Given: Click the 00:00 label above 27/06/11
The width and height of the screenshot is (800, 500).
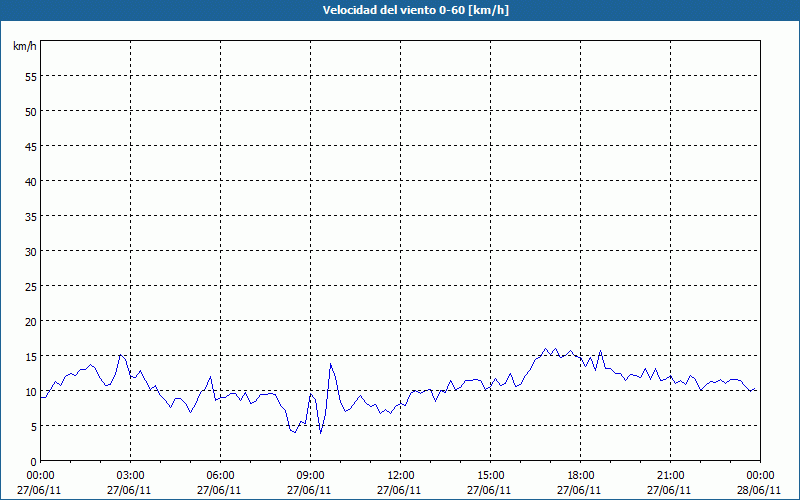Looking at the screenshot, I should click(40, 476).
